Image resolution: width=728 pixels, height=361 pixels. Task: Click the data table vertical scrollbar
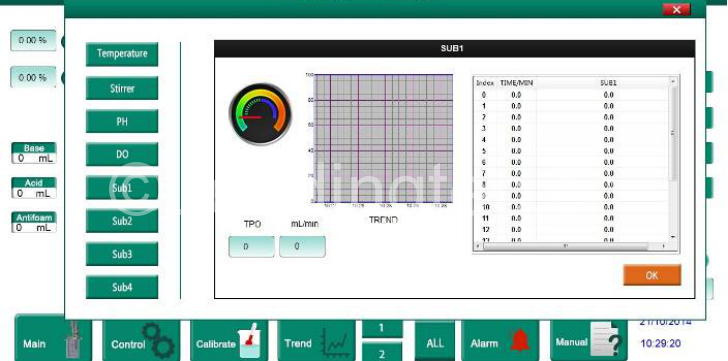tap(673, 160)
